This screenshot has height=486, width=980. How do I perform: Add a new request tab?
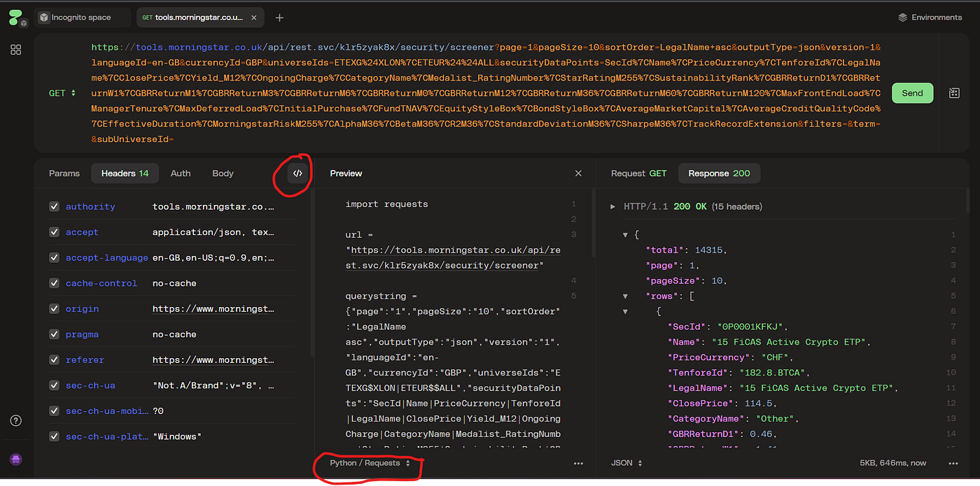pos(280,17)
